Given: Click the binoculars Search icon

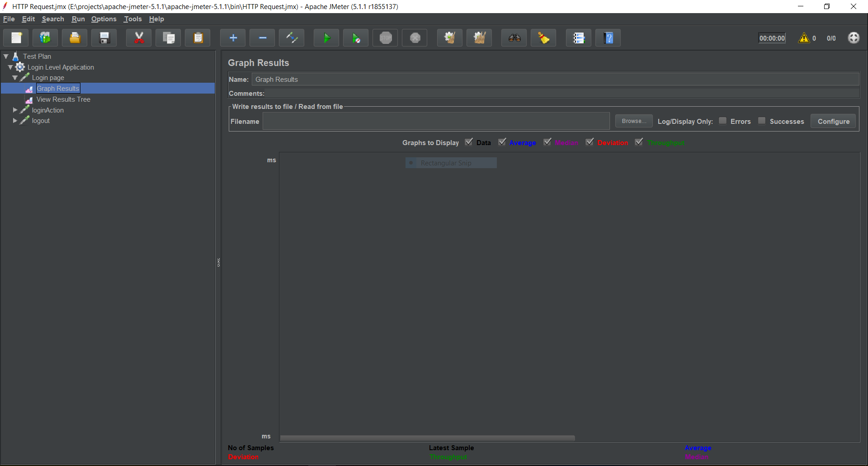Looking at the screenshot, I should [x=514, y=38].
